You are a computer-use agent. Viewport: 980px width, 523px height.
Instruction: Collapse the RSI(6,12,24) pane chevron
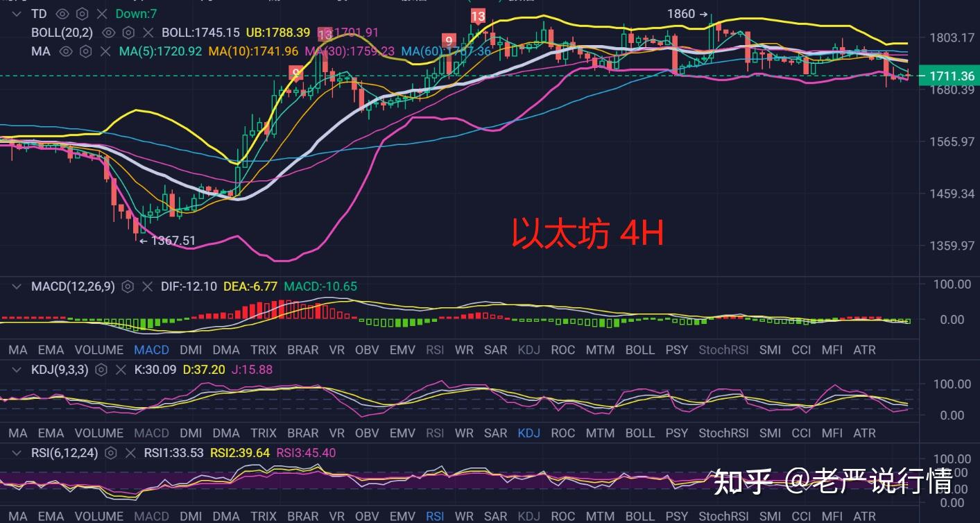click(x=17, y=453)
